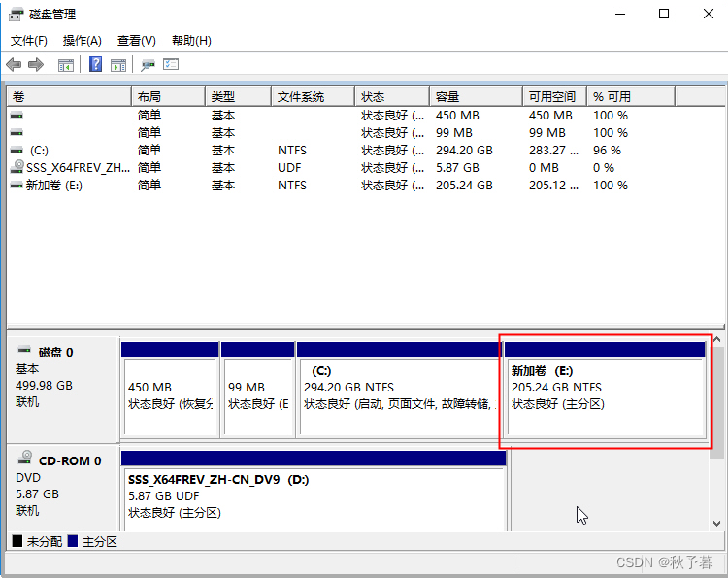728x578 pixels.
Task: Select the 450 MB recovery partition block
Action: point(170,390)
